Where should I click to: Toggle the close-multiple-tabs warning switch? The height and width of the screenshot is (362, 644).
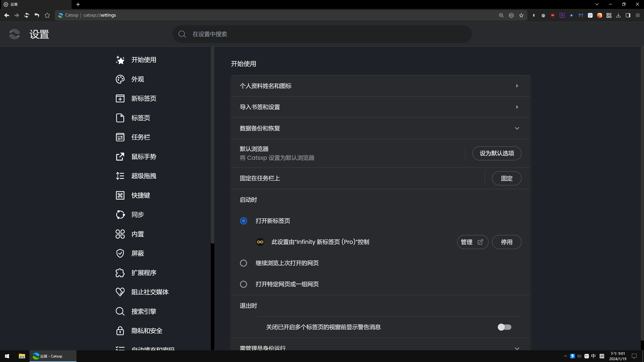504,327
